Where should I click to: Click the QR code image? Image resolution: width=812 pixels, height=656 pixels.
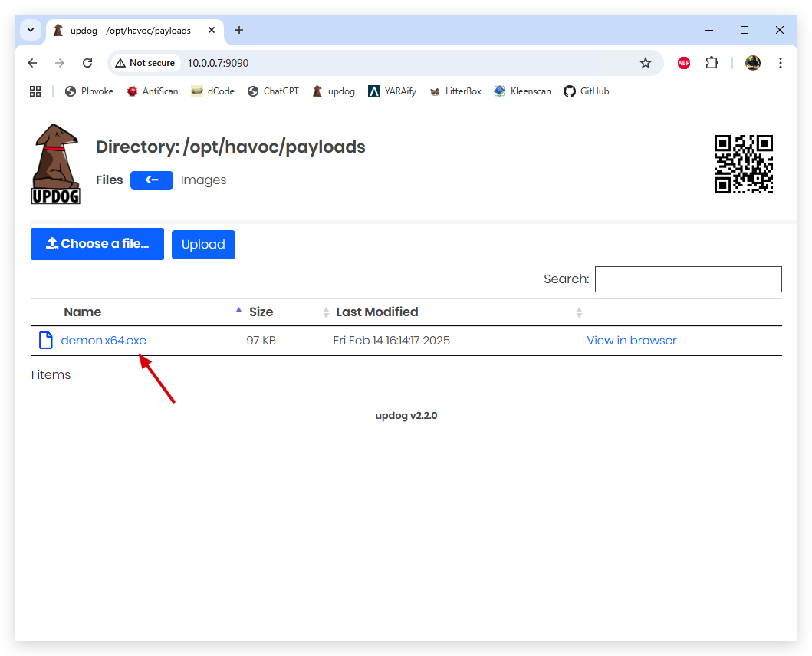(744, 163)
